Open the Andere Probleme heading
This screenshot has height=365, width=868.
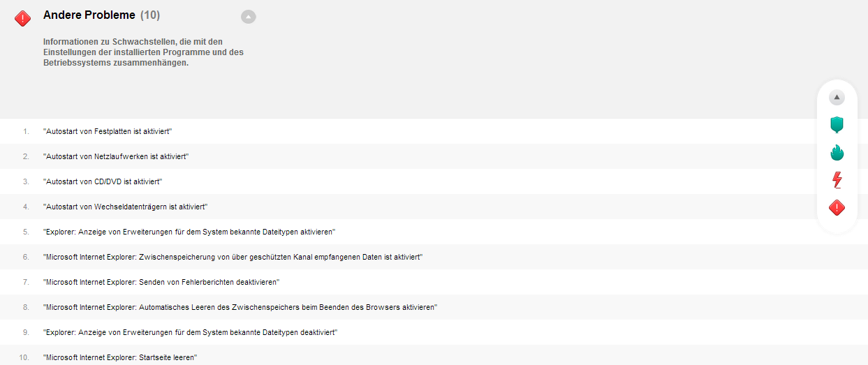[x=89, y=15]
